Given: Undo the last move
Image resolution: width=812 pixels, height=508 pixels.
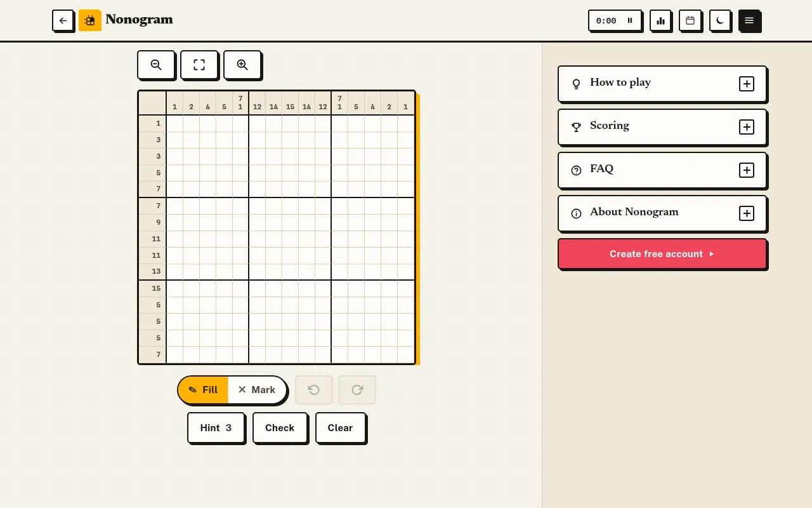Looking at the screenshot, I should (314, 390).
